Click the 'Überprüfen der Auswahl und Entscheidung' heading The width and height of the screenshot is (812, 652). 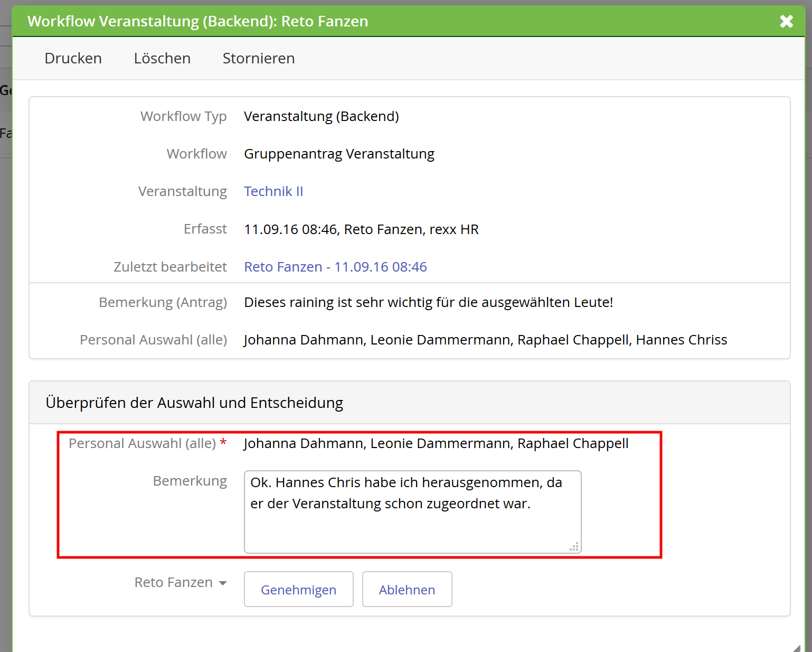[x=194, y=403]
